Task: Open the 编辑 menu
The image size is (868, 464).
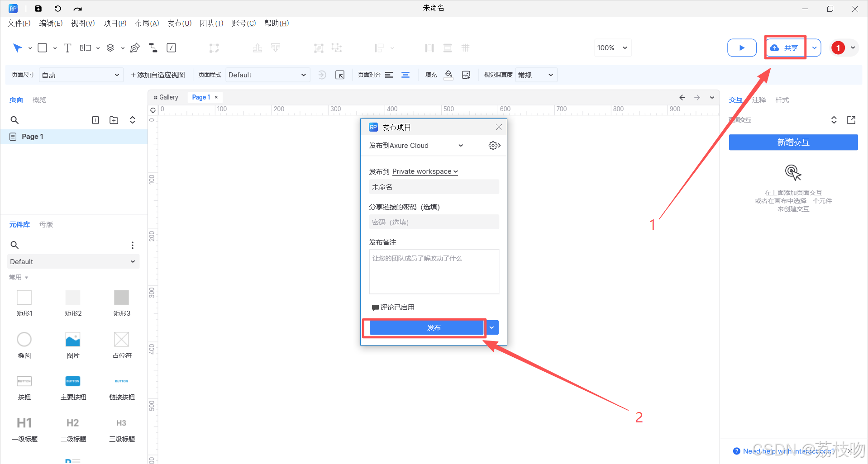Action: [51, 23]
